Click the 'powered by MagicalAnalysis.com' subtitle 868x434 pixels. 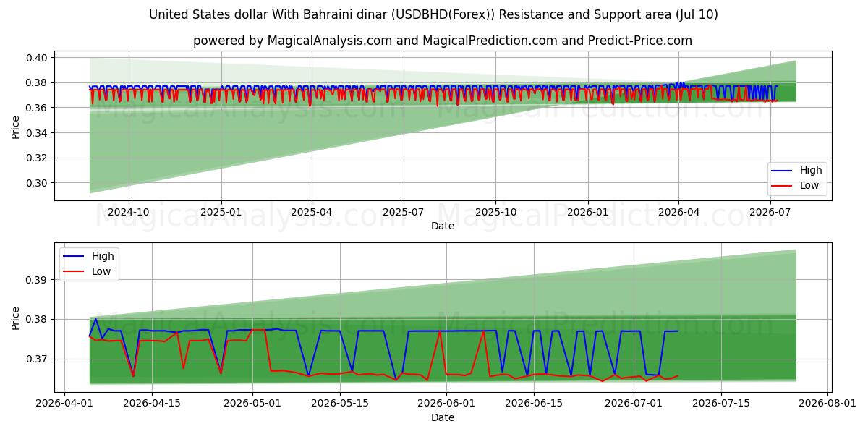click(x=443, y=41)
